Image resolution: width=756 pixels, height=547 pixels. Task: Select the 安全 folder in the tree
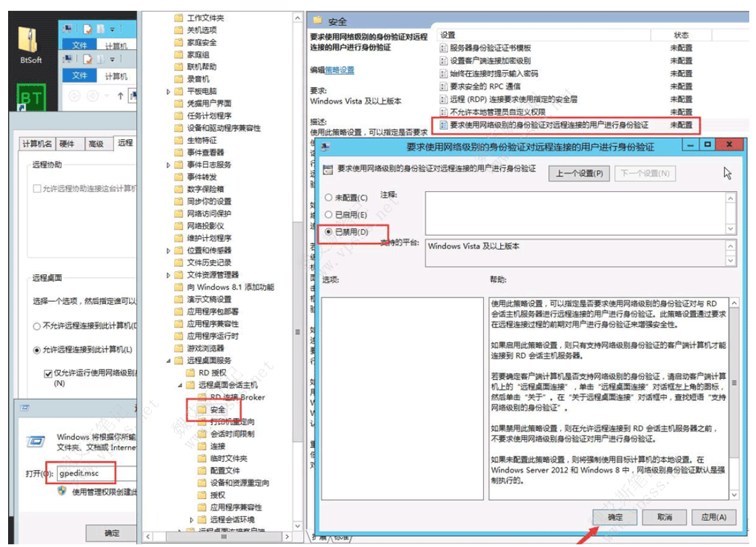click(217, 409)
